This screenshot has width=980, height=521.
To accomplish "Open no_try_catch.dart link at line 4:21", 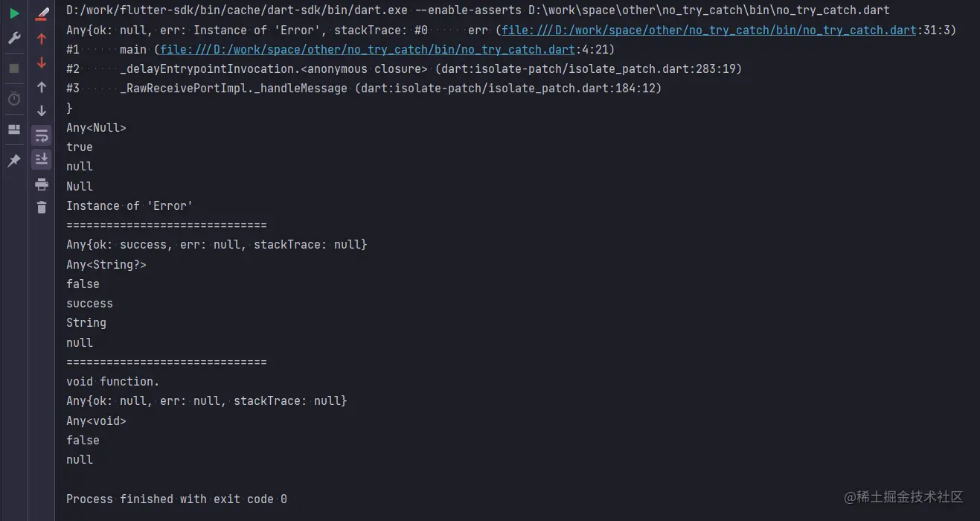I will click(x=368, y=50).
